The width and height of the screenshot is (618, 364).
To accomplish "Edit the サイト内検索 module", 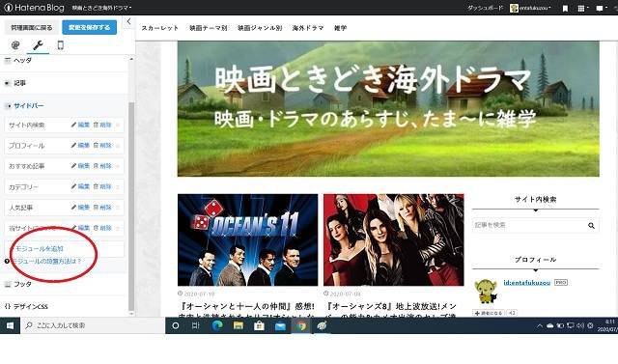I will pos(81,125).
